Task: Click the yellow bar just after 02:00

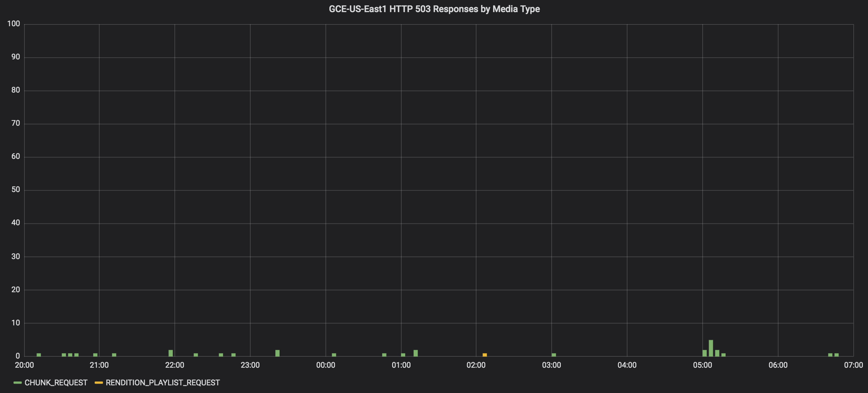Action: click(x=485, y=355)
